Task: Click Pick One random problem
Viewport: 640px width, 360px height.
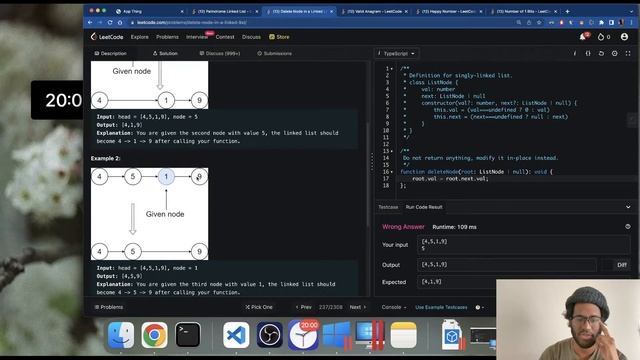Action: point(259,307)
